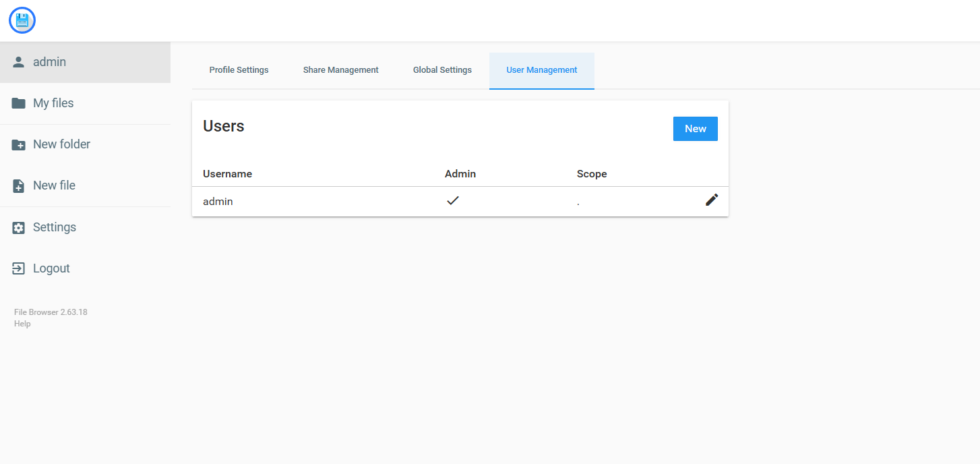This screenshot has width=980, height=464.
Task: Click the File Browser 2.63.18 version link
Action: [x=51, y=312]
